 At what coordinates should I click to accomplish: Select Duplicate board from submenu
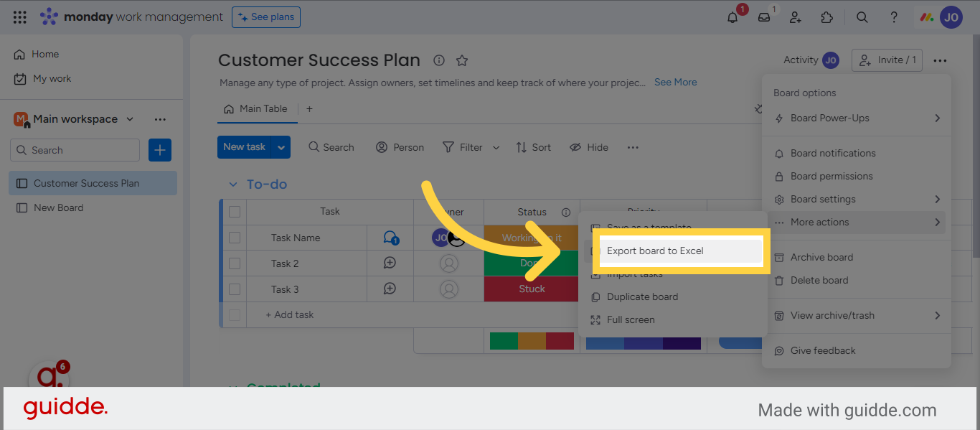click(642, 297)
